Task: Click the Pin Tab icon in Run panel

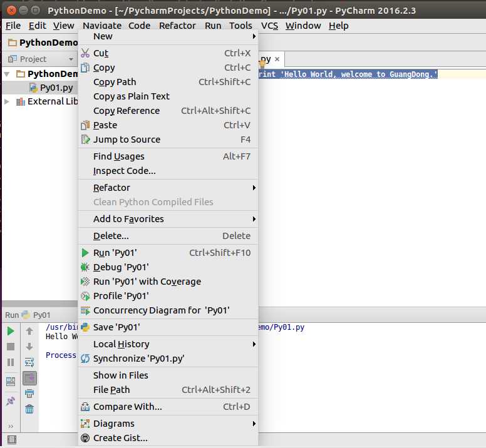Action: click(x=11, y=400)
